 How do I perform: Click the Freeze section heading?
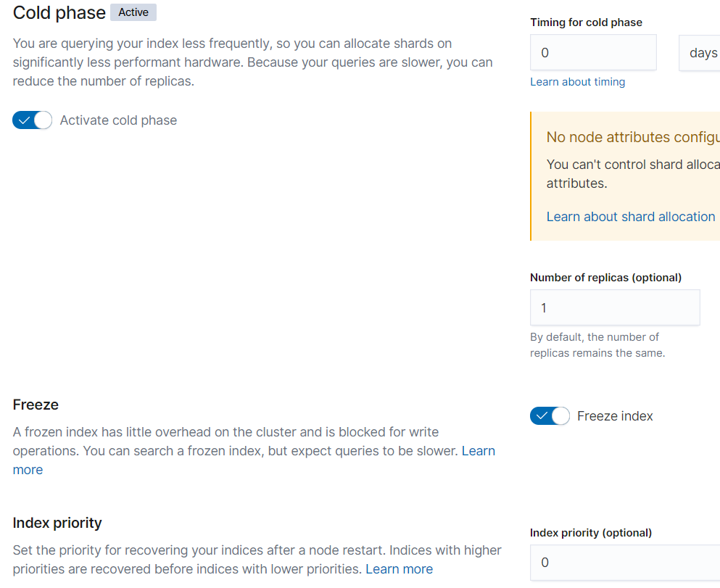36,405
